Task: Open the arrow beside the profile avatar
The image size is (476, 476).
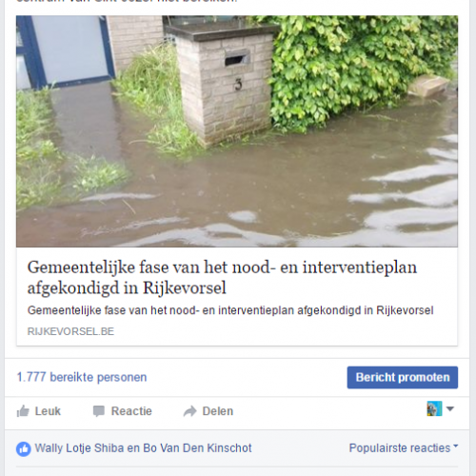Action: [x=450, y=408]
